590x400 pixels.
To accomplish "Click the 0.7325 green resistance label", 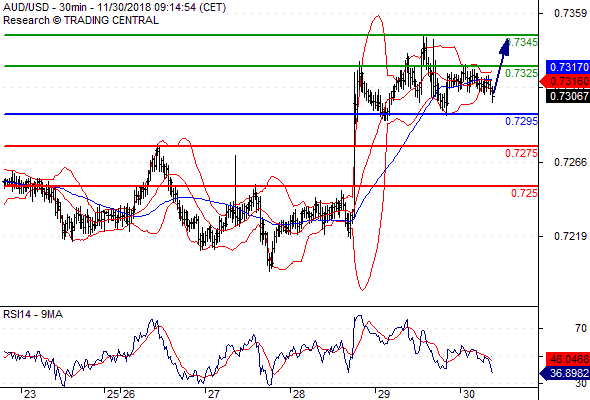I will pyautogui.click(x=521, y=73).
